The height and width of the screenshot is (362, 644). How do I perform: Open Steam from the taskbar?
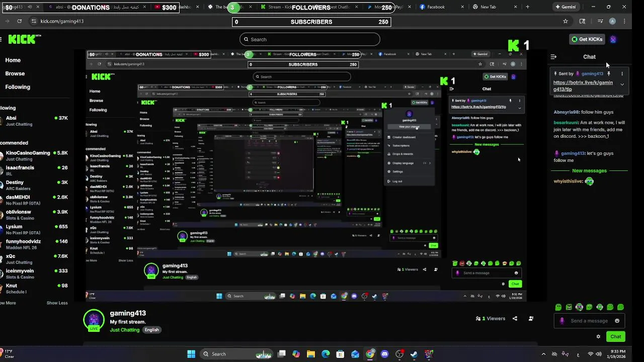(414, 354)
